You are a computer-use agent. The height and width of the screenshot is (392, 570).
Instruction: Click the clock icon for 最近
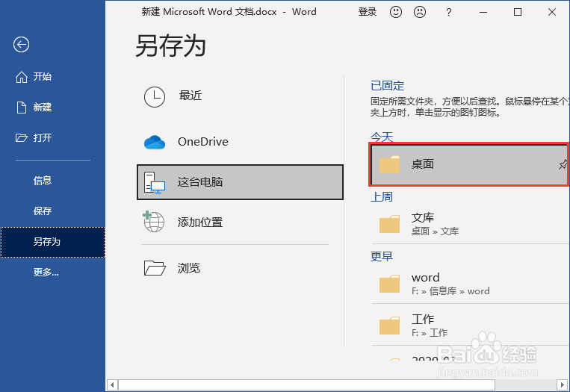[155, 97]
